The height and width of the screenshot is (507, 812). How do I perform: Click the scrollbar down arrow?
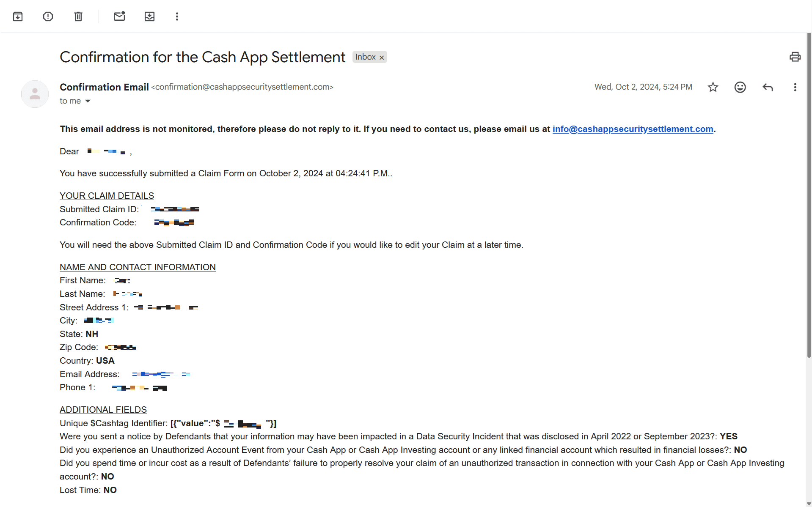808,503
